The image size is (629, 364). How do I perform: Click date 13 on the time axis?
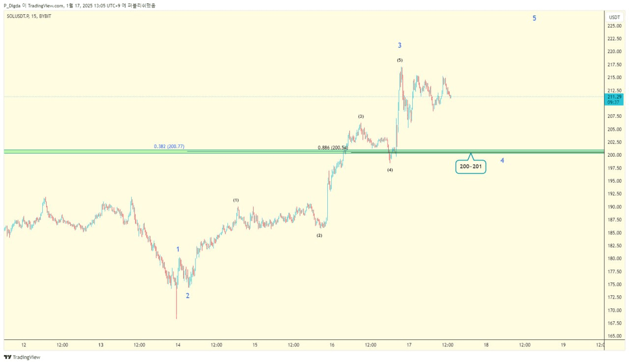(x=101, y=345)
